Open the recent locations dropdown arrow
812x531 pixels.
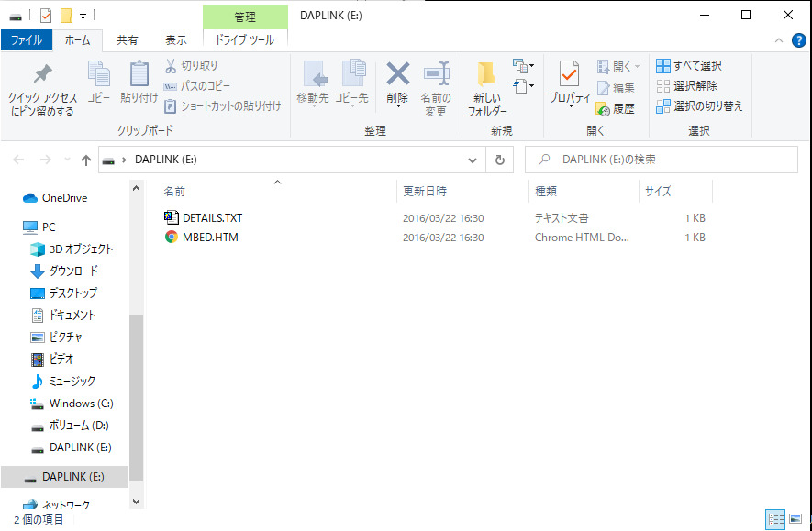[67, 160]
